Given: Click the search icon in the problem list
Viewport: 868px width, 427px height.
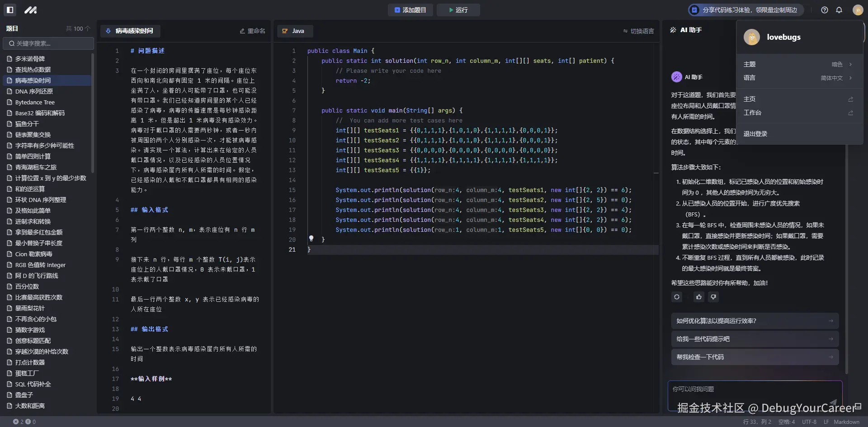Looking at the screenshot, I should (x=11, y=43).
